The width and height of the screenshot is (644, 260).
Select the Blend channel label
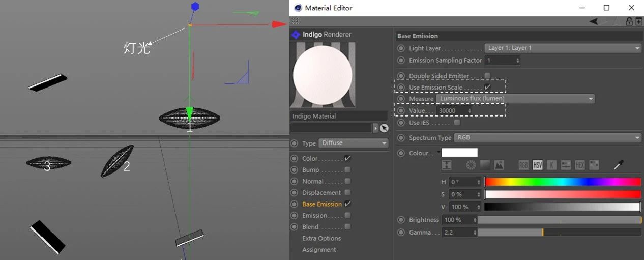point(310,227)
